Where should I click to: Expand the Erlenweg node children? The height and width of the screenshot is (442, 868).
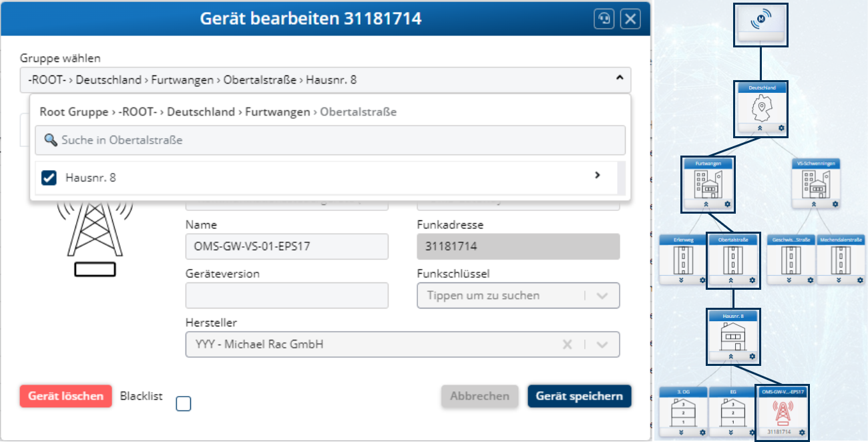(x=680, y=280)
